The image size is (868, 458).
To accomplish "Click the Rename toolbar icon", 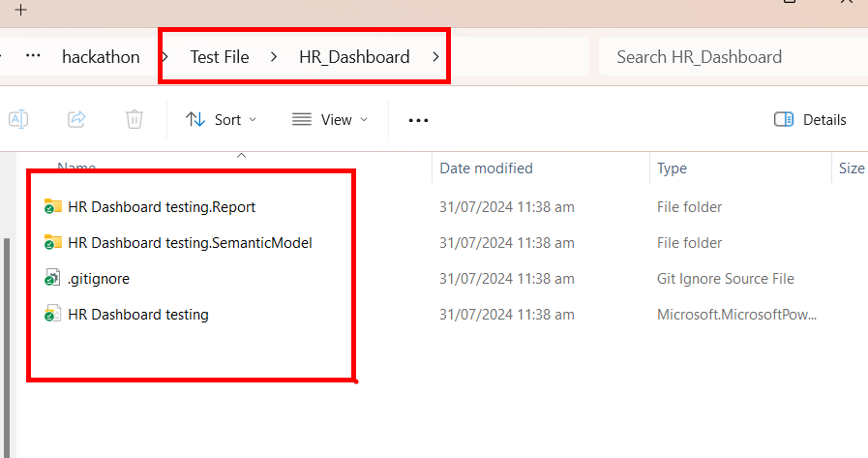I will 17,119.
